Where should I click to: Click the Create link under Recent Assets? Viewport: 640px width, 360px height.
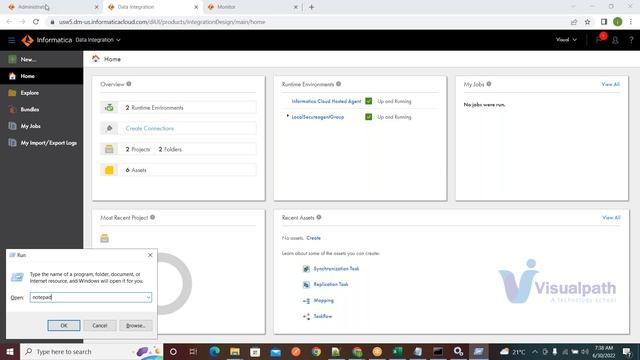point(313,238)
